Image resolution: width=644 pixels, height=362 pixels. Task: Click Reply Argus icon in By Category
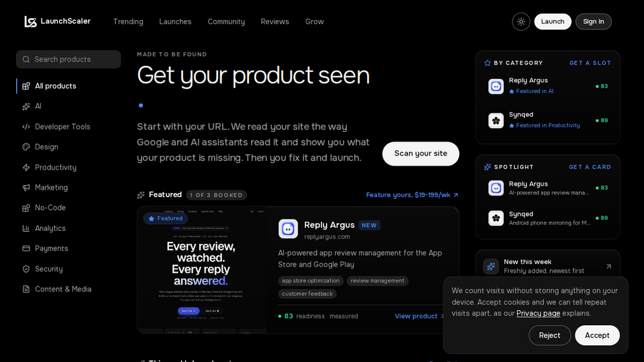tap(496, 86)
